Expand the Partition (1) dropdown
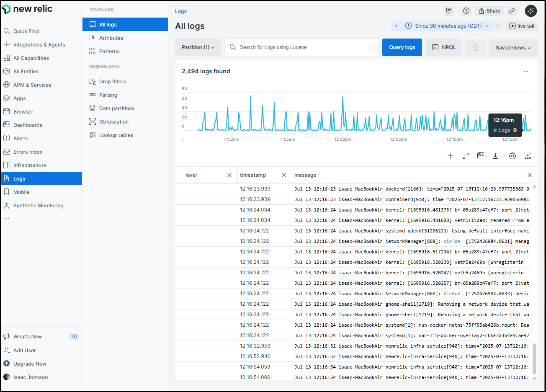Viewport: 546px width, 392px height. (x=198, y=47)
